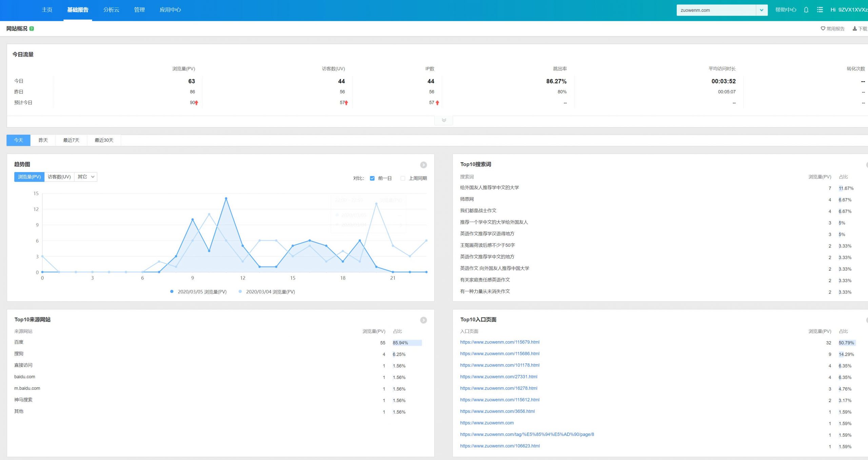This screenshot has width=868, height=460.
Task: Toggle 2020/03/04 浏览量(PV) legend series
Action: [x=267, y=292]
